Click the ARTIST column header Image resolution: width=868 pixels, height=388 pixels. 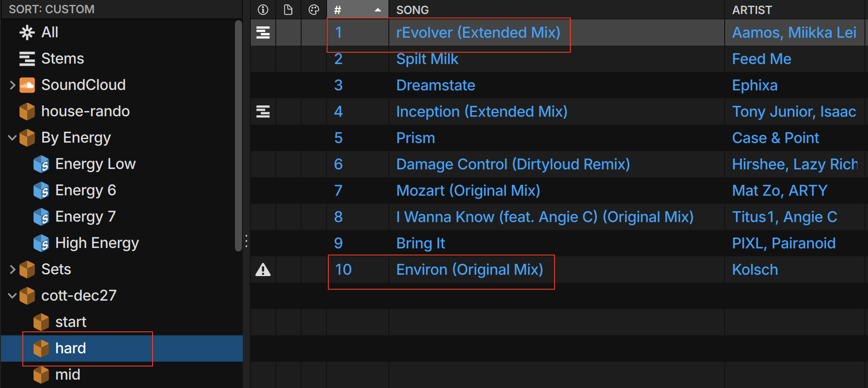point(752,10)
